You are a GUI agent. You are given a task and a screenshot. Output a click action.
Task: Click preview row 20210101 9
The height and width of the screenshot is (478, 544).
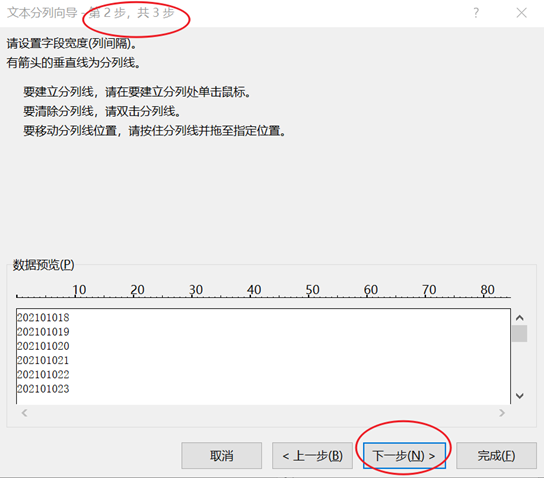(43, 332)
